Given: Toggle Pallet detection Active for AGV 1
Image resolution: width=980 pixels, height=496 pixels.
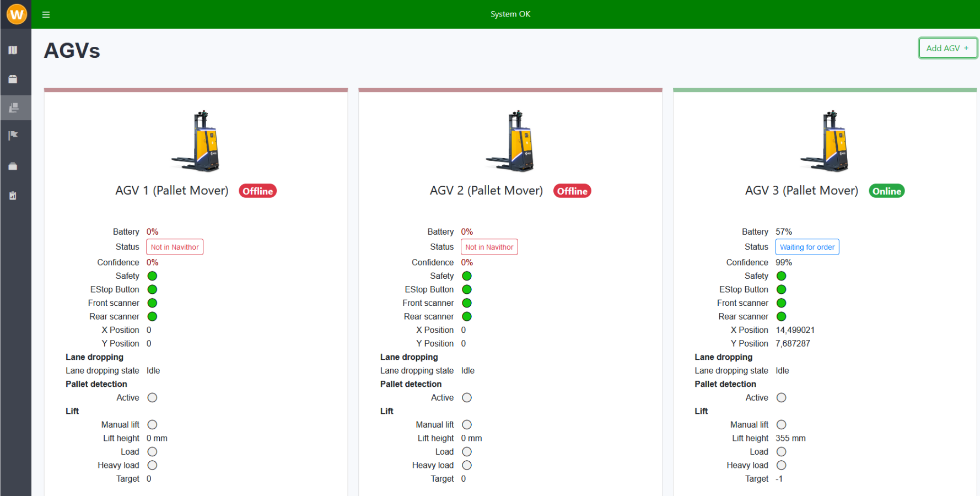Looking at the screenshot, I should pyautogui.click(x=152, y=397).
